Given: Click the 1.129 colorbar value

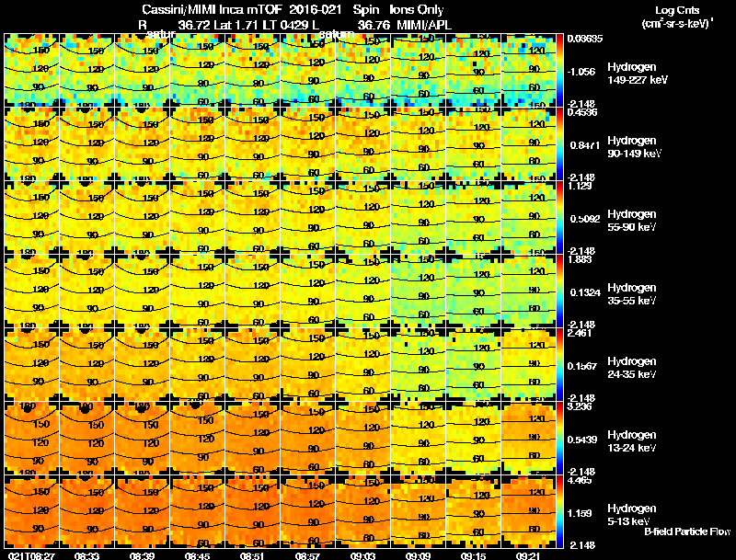Looking at the screenshot, I should click(x=580, y=186).
